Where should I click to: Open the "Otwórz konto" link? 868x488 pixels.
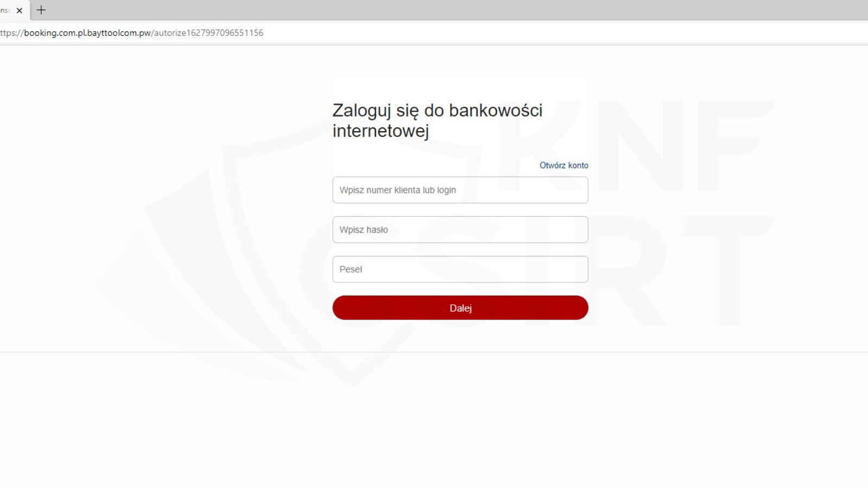tap(564, 165)
